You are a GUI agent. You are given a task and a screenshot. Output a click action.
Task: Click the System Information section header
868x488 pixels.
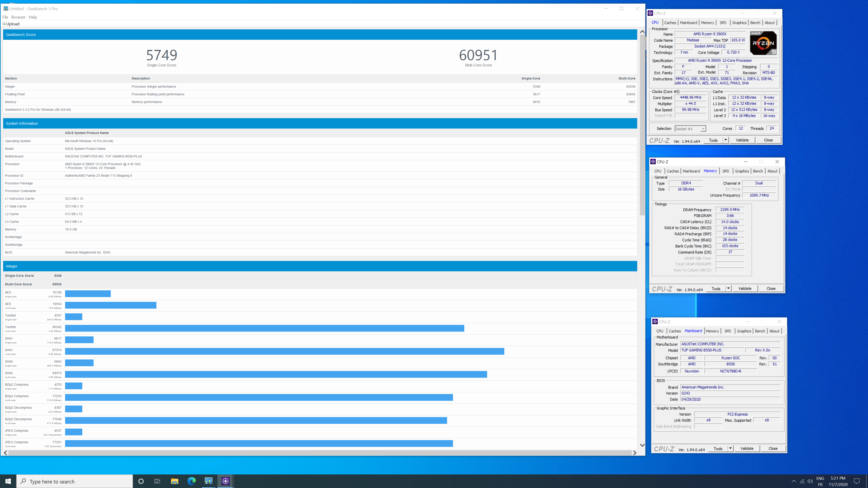pyautogui.click(x=320, y=123)
